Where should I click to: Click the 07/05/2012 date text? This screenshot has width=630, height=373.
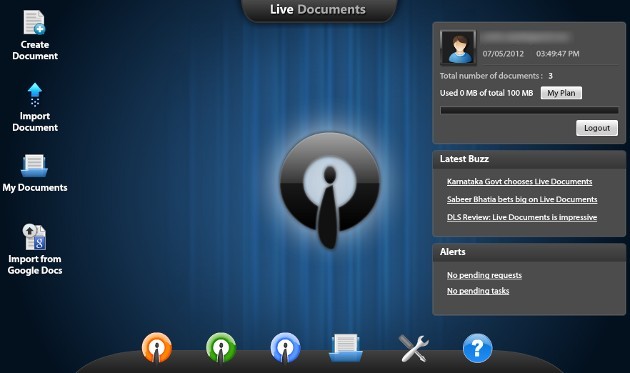coord(503,54)
